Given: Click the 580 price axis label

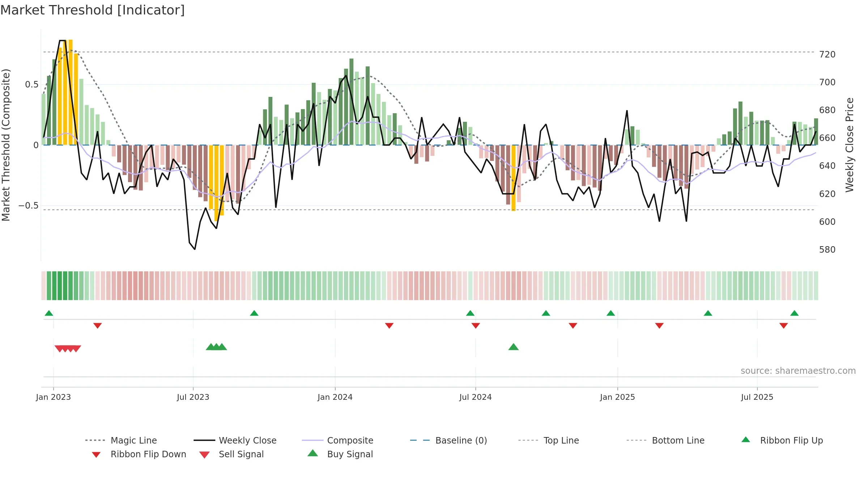Looking at the screenshot, I should [x=827, y=250].
